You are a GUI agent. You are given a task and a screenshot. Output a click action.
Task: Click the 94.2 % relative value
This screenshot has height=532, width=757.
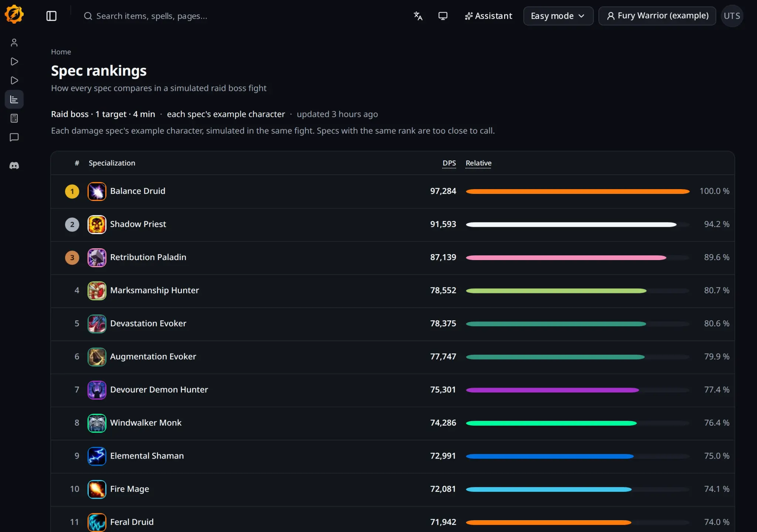coord(716,224)
